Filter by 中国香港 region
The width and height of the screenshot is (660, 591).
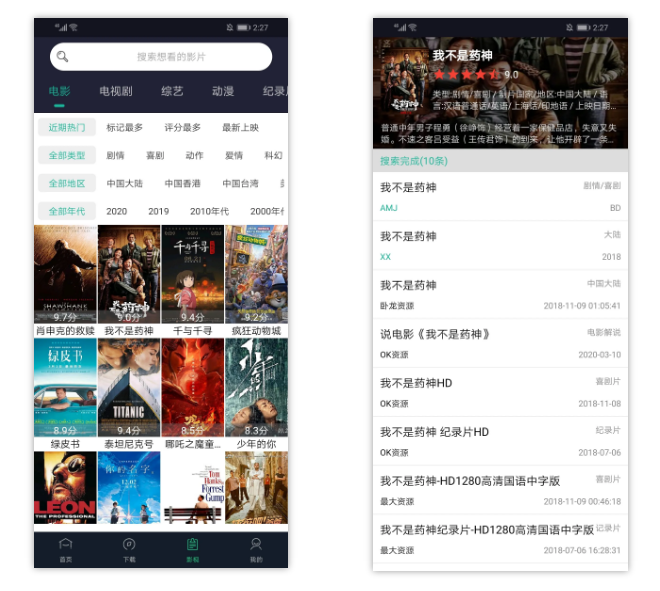182,183
